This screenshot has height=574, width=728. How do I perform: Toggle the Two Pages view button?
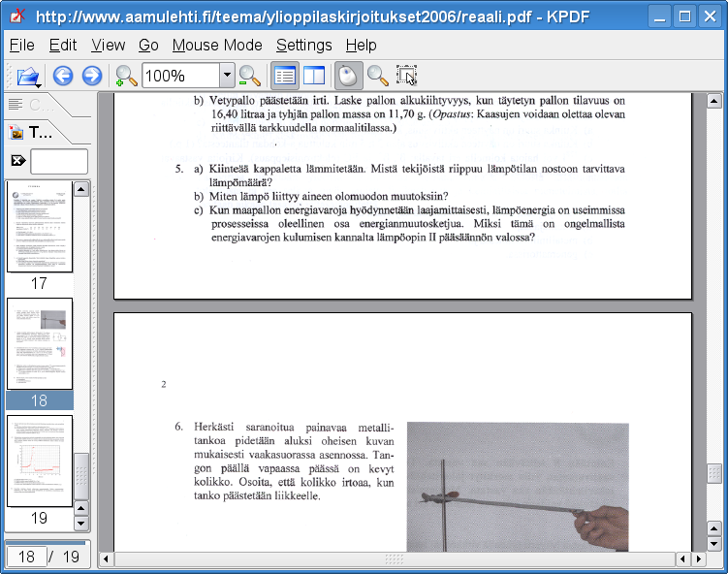point(314,76)
